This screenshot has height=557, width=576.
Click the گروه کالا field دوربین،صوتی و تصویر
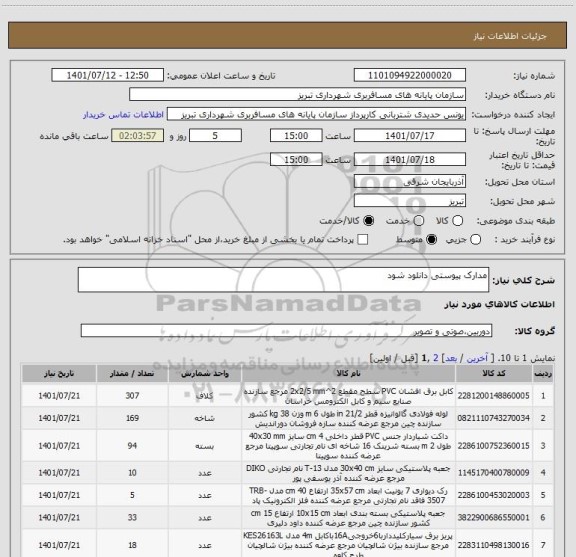pyautogui.click(x=286, y=331)
